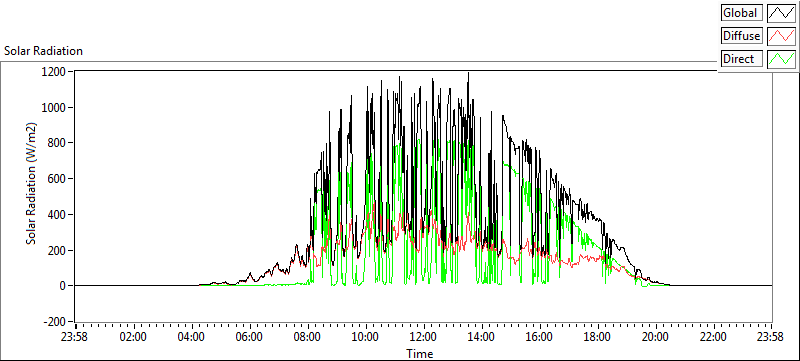Image resolution: width=800 pixels, height=361 pixels.
Task: Click the Time x-axis label
Action: point(419,353)
